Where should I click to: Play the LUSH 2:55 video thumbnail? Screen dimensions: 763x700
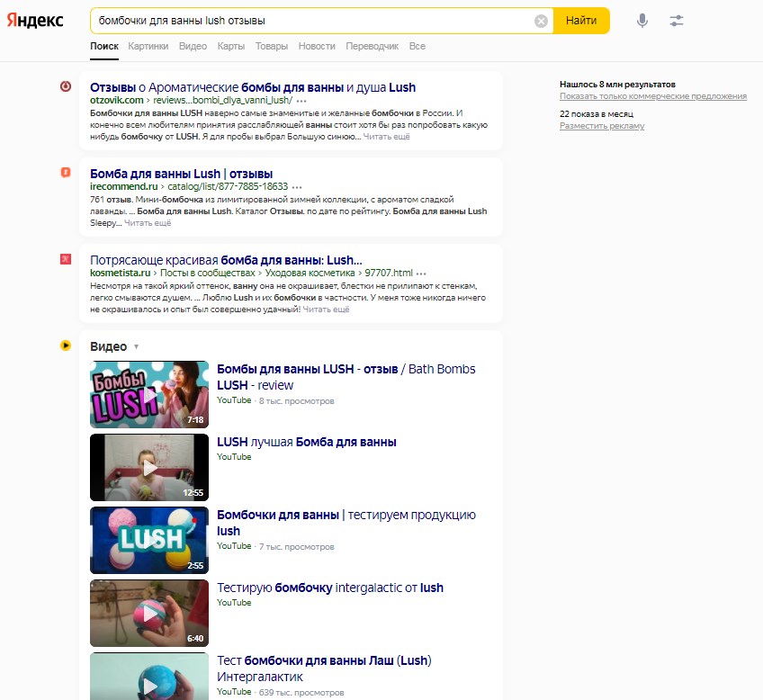point(149,541)
